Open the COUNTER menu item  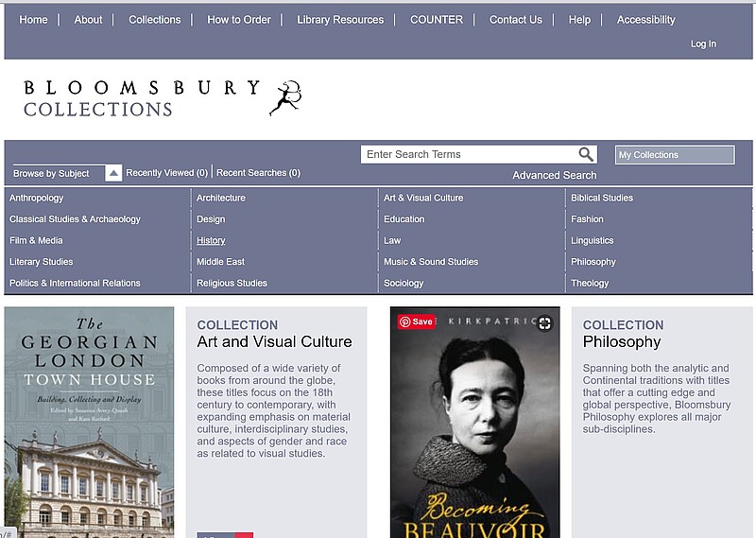click(437, 20)
